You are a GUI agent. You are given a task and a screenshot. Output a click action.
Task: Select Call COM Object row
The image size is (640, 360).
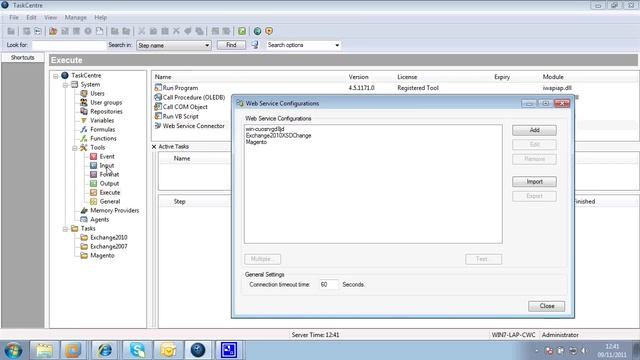[x=185, y=107]
